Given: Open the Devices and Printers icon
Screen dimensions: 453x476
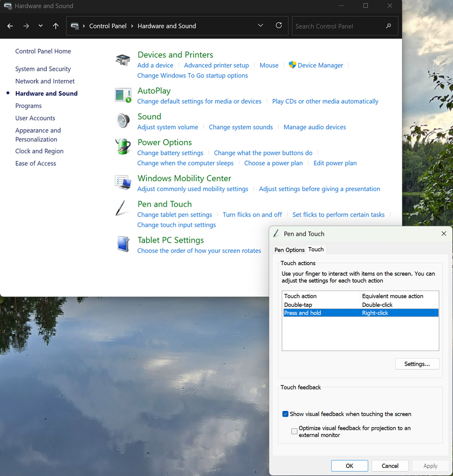Looking at the screenshot, I should pos(123,60).
